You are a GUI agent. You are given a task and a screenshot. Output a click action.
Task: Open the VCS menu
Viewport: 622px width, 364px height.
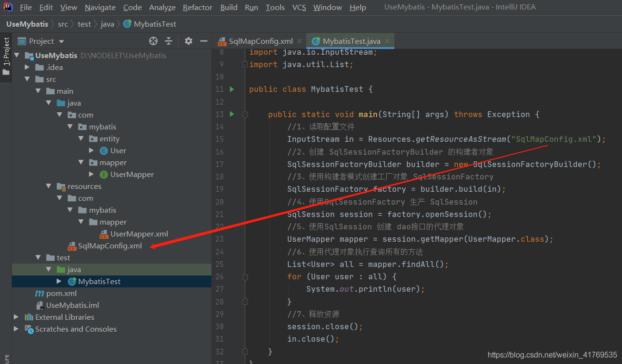click(299, 7)
